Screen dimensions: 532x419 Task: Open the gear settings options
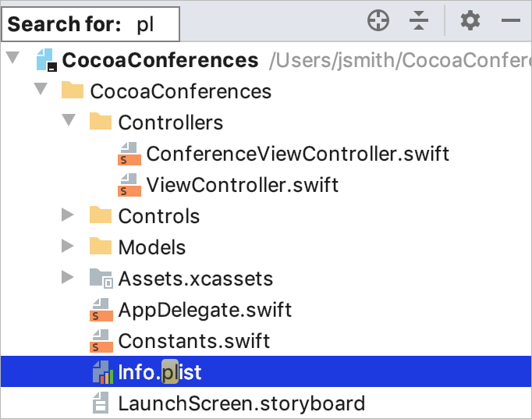point(470,20)
